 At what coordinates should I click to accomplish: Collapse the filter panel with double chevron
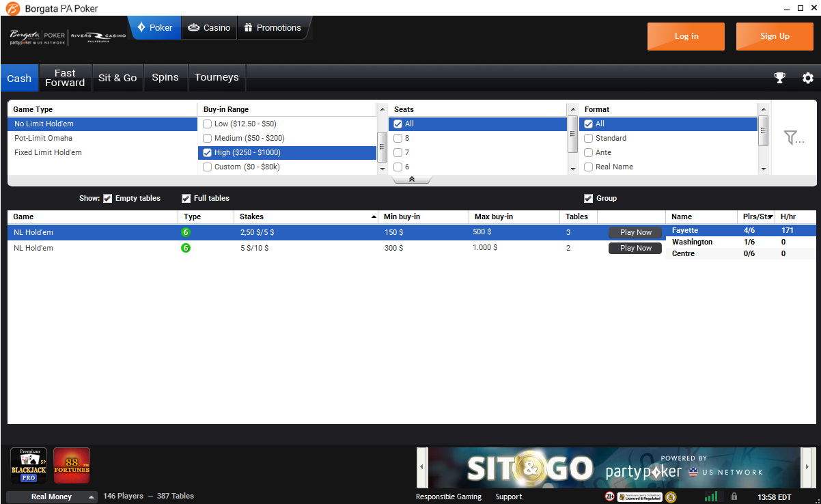coord(412,180)
